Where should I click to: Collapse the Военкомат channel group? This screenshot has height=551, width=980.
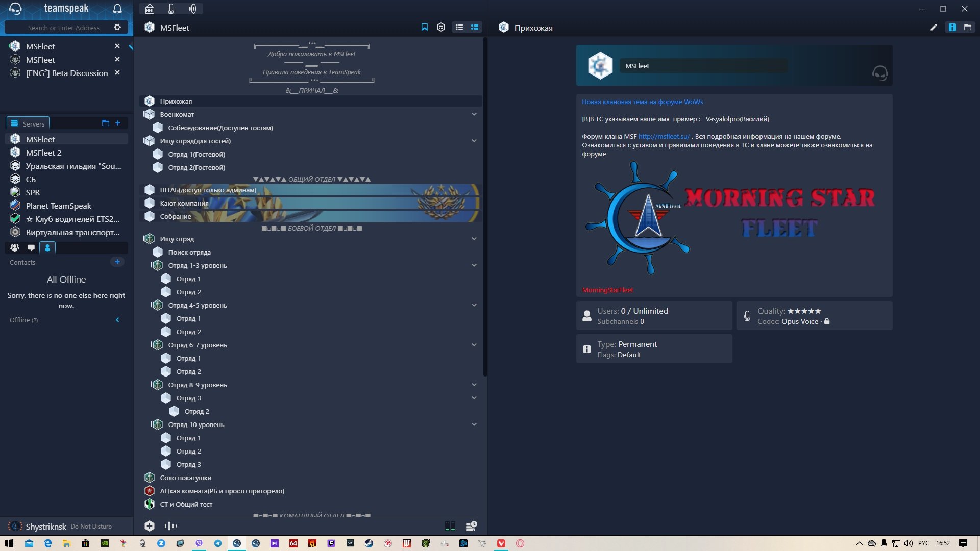pos(474,114)
